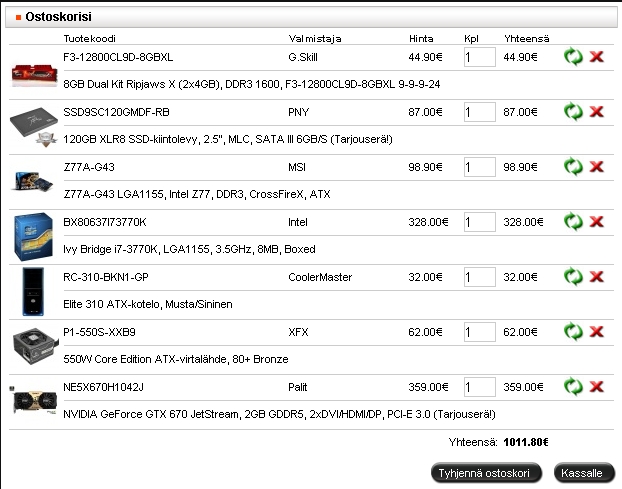Click the Tyhjennä ostoskori button

489,473
